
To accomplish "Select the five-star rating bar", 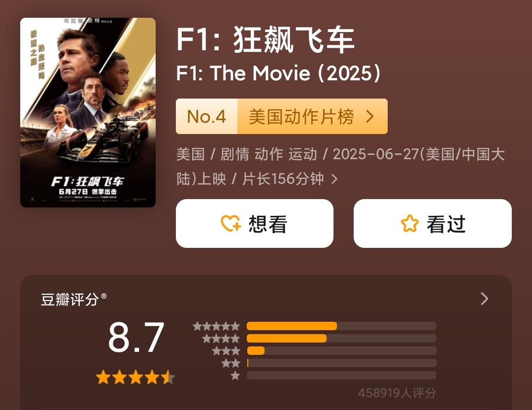I will [x=341, y=326].
